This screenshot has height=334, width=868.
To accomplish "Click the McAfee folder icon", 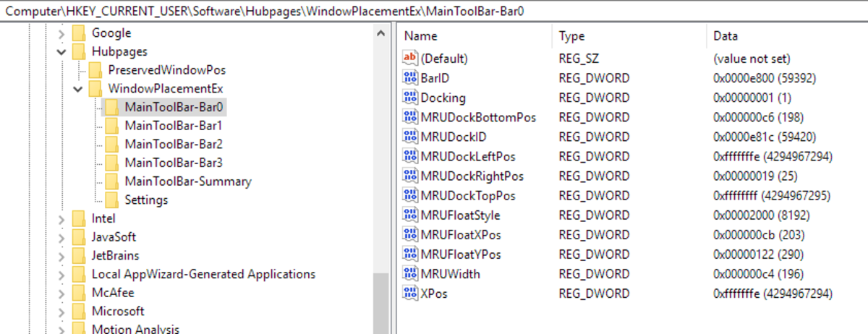I will point(79,293).
